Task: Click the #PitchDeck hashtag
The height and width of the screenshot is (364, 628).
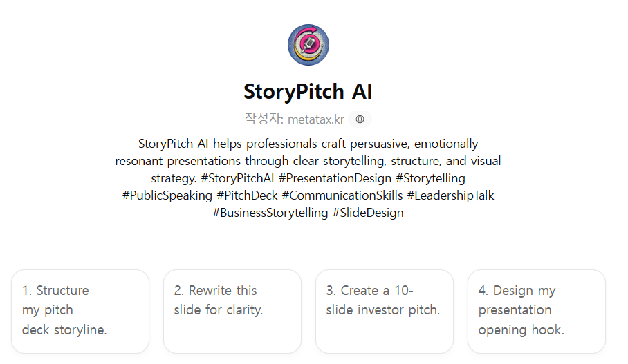Action: coord(247,195)
